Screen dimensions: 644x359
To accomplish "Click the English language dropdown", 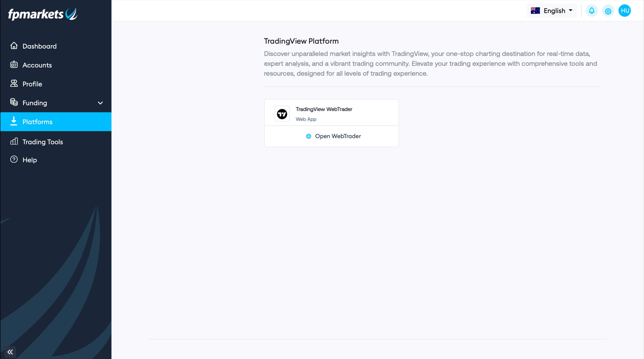I will click(x=552, y=10).
